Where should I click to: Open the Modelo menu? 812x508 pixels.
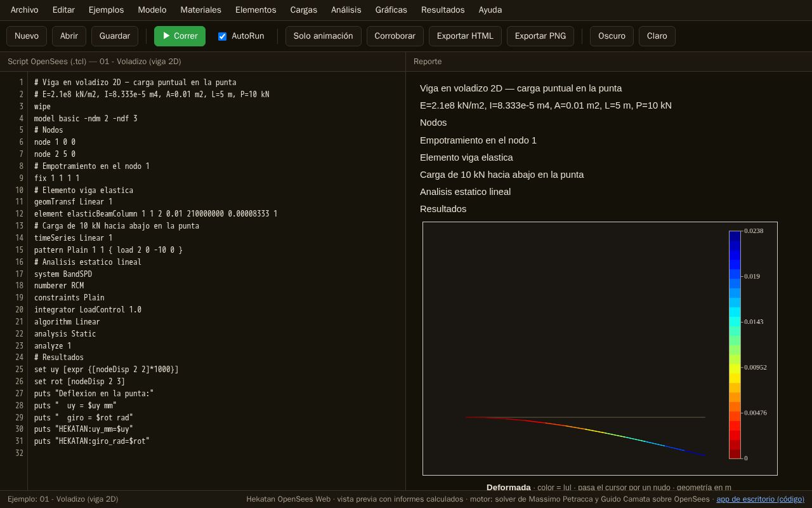[152, 10]
